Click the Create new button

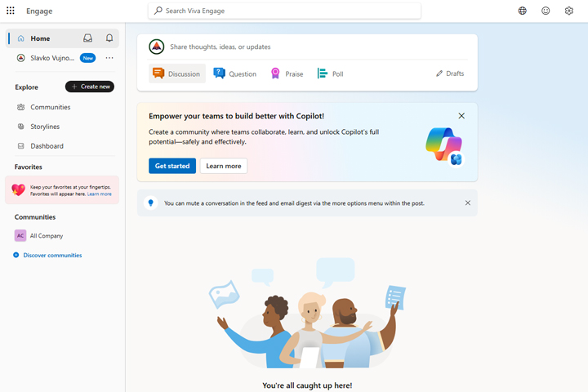pyautogui.click(x=90, y=87)
